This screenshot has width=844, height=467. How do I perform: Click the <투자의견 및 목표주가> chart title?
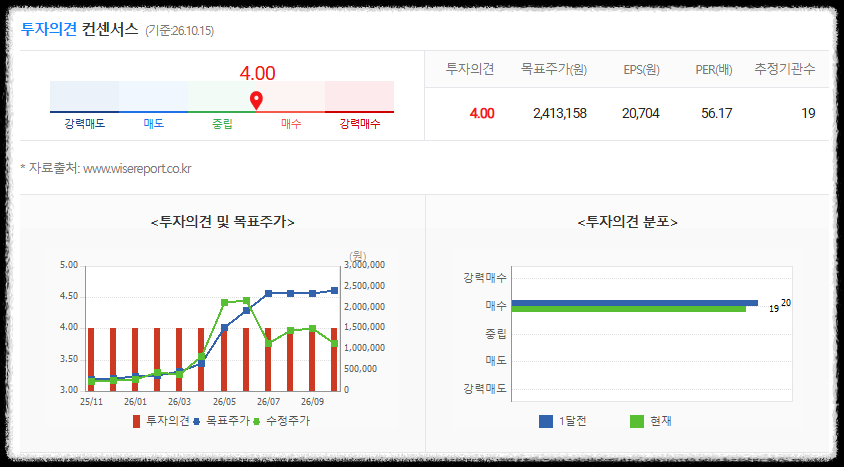223,222
